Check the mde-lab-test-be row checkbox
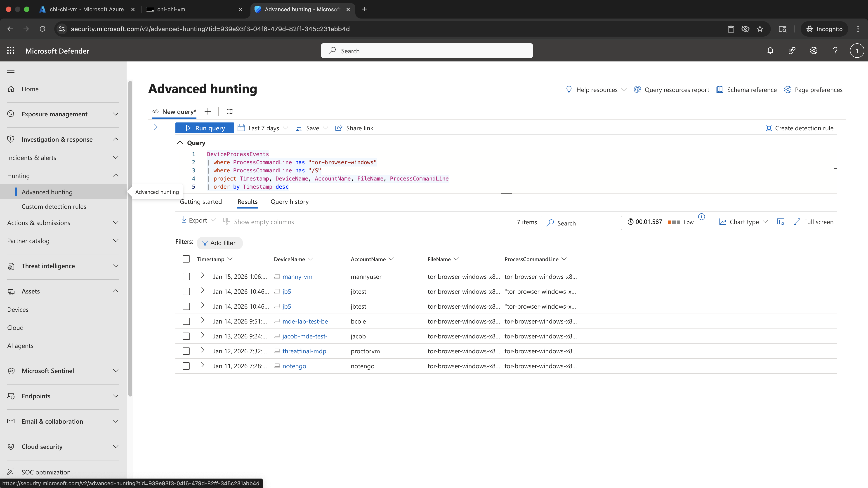 (x=186, y=321)
